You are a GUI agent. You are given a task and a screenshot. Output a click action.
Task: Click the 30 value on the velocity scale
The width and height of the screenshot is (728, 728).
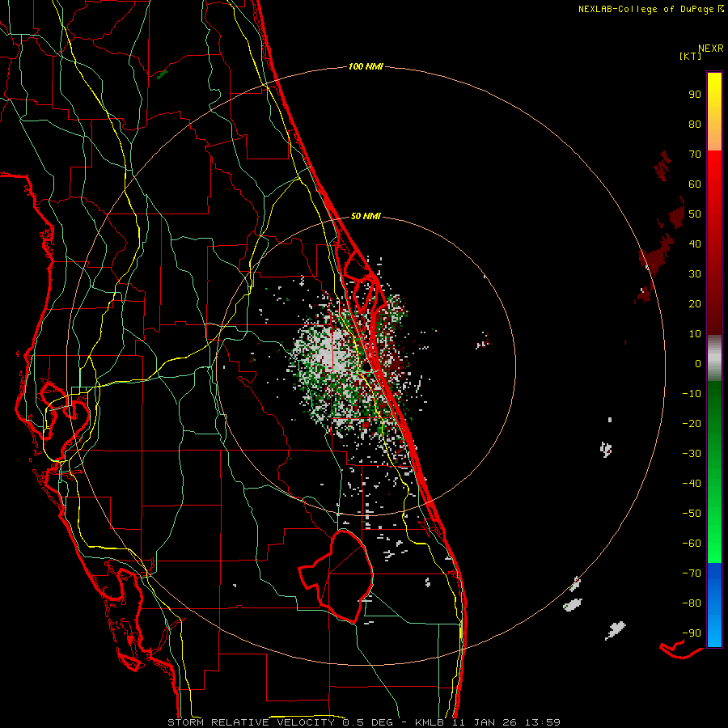695,274
